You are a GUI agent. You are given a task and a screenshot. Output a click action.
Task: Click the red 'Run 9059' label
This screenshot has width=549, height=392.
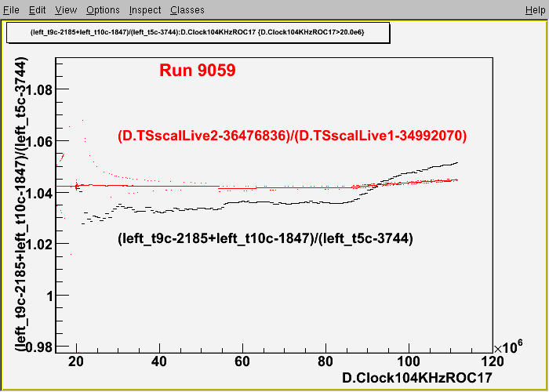point(198,71)
